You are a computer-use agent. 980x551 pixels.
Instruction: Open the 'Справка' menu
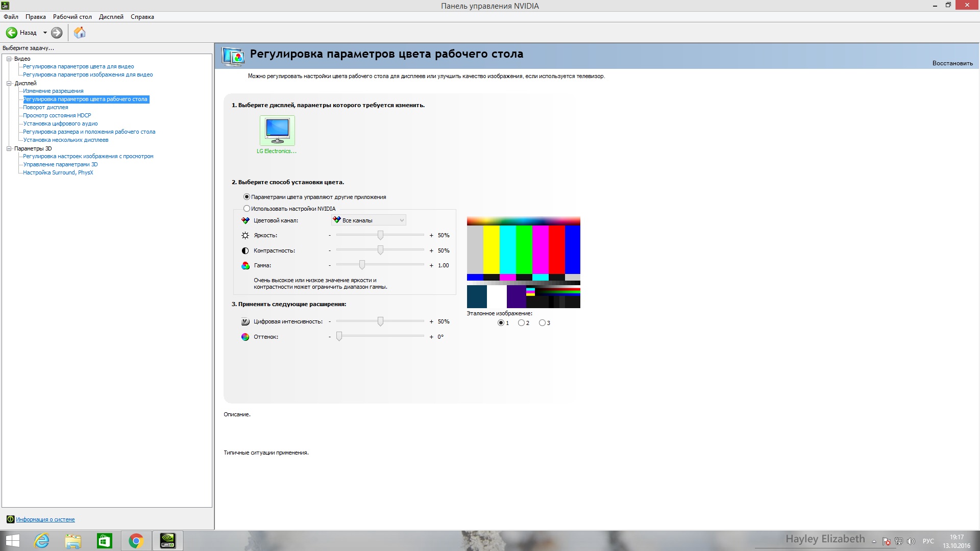142,17
